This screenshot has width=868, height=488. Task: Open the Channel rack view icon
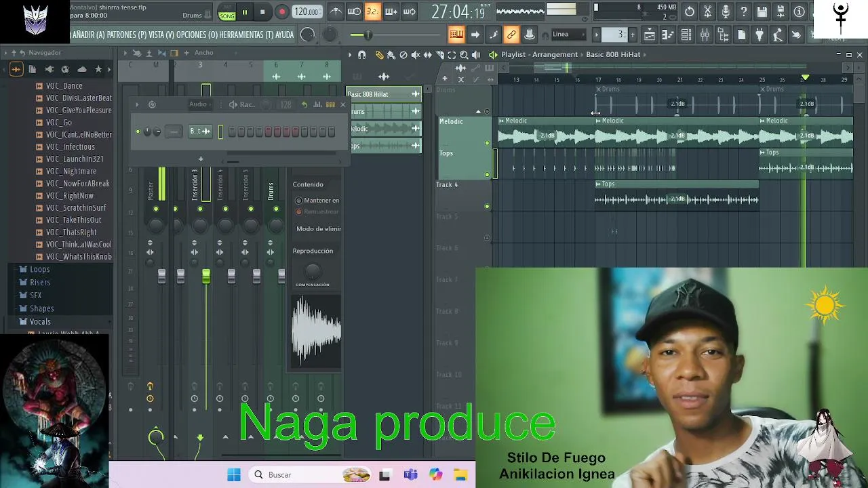pos(686,35)
